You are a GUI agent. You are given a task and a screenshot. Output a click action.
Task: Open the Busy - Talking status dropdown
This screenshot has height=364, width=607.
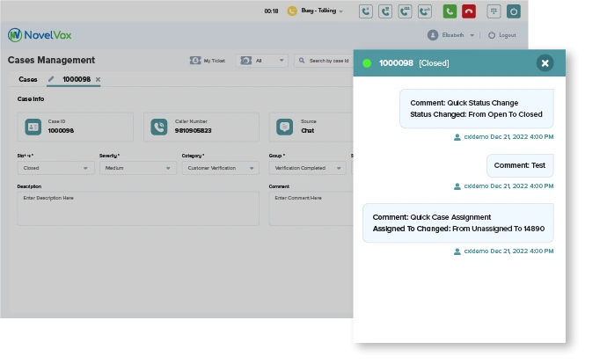coord(322,11)
